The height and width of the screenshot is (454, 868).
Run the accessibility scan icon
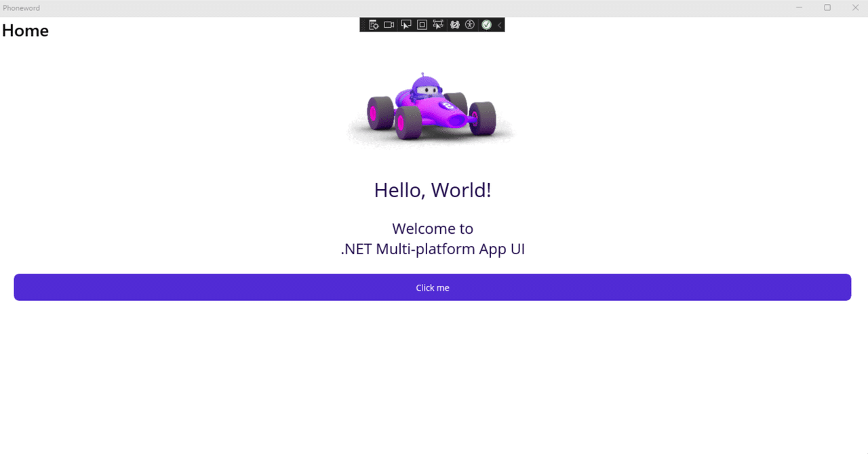click(x=470, y=24)
